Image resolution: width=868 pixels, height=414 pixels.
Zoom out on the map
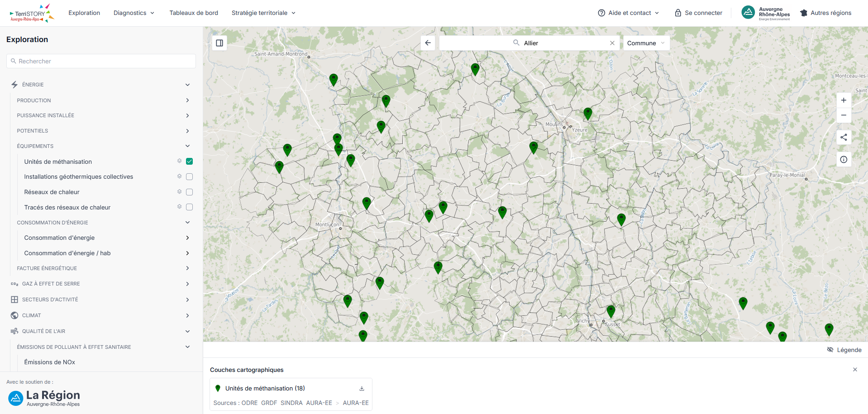(844, 115)
